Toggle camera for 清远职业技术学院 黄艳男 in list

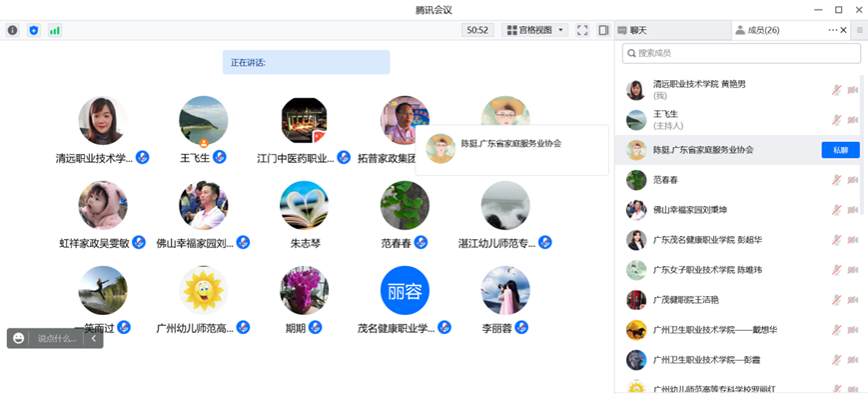pyautogui.click(x=852, y=90)
